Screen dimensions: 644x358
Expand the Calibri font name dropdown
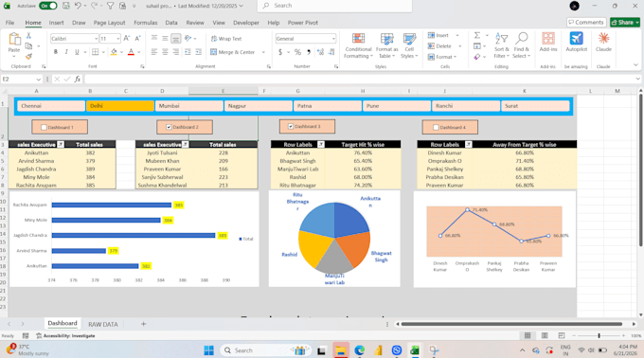click(x=96, y=39)
